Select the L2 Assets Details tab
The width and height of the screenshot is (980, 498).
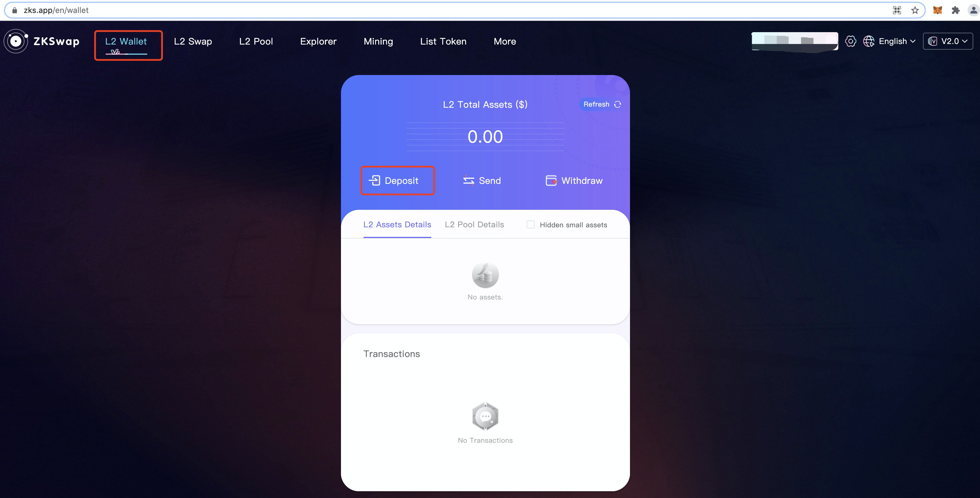(x=397, y=224)
